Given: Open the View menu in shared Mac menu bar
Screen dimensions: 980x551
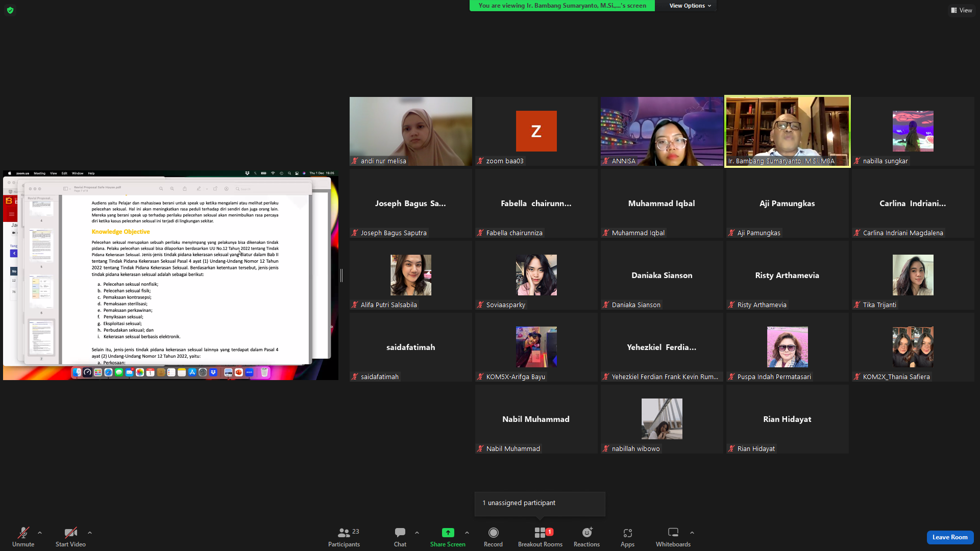Looking at the screenshot, I should pos(54,173).
